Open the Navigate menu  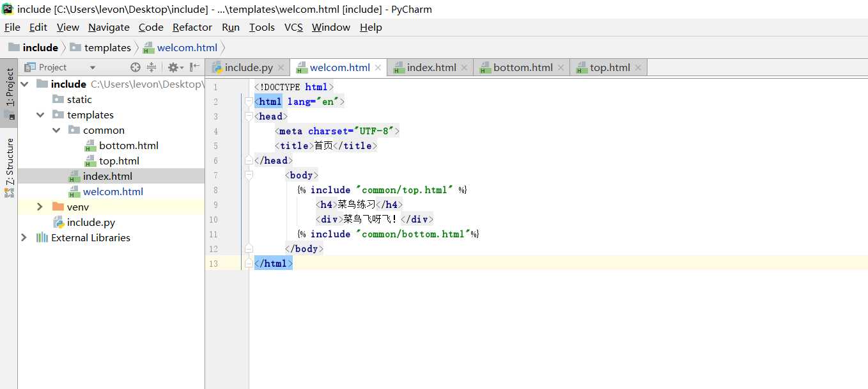pyautogui.click(x=109, y=27)
